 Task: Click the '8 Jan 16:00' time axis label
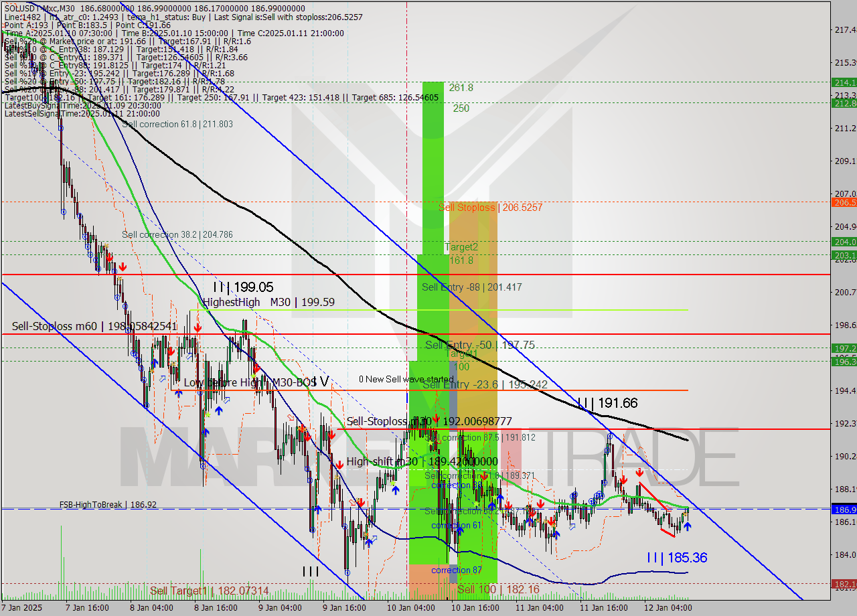click(215, 608)
